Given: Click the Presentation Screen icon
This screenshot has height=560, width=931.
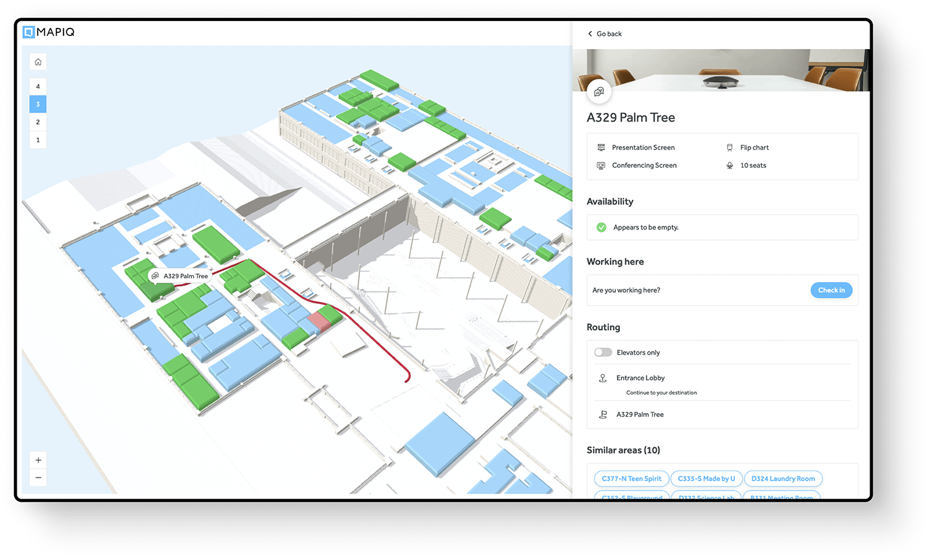Looking at the screenshot, I should (x=601, y=148).
